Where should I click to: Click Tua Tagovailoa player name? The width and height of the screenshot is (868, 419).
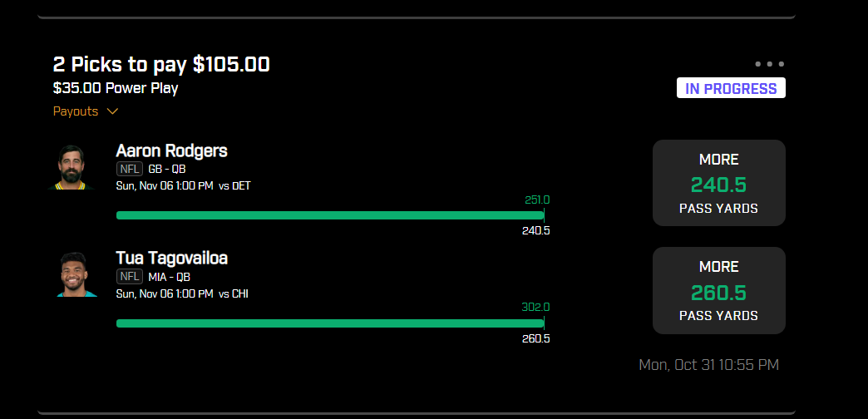(x=171, y=258)
